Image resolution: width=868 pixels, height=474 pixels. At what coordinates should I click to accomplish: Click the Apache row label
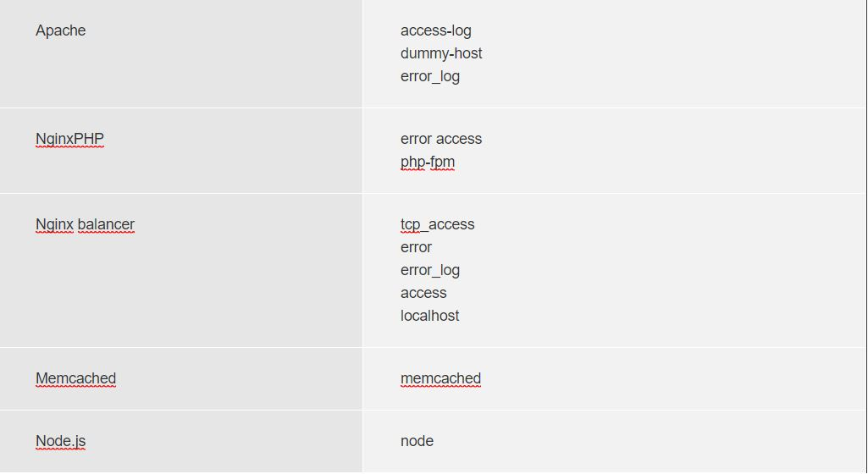60,30
